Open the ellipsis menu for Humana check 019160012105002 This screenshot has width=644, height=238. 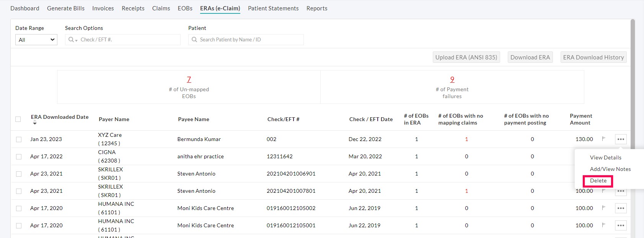click(x=621, y=208)
